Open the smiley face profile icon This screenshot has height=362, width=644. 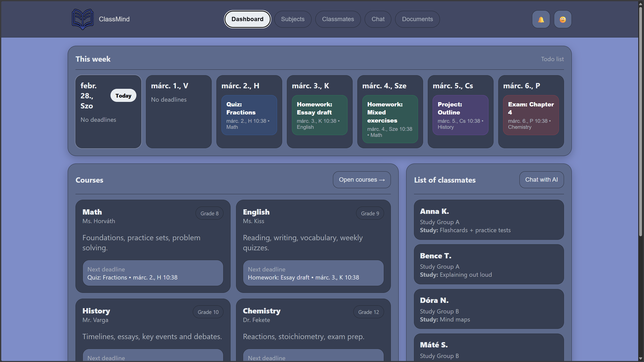click(562, 19)
